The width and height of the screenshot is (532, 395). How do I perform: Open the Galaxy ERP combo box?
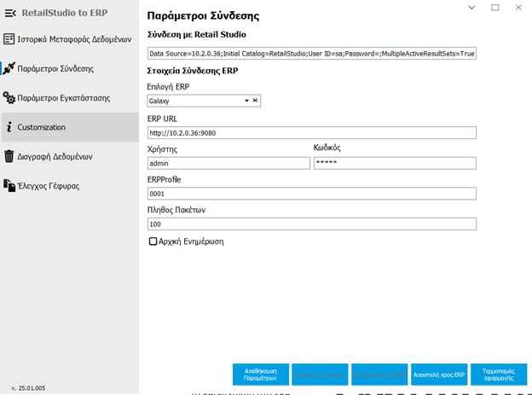(194, 101)
